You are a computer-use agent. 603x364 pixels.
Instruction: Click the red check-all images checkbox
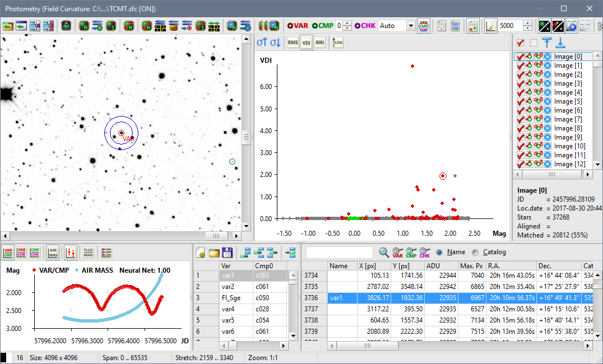coord(521,43)
